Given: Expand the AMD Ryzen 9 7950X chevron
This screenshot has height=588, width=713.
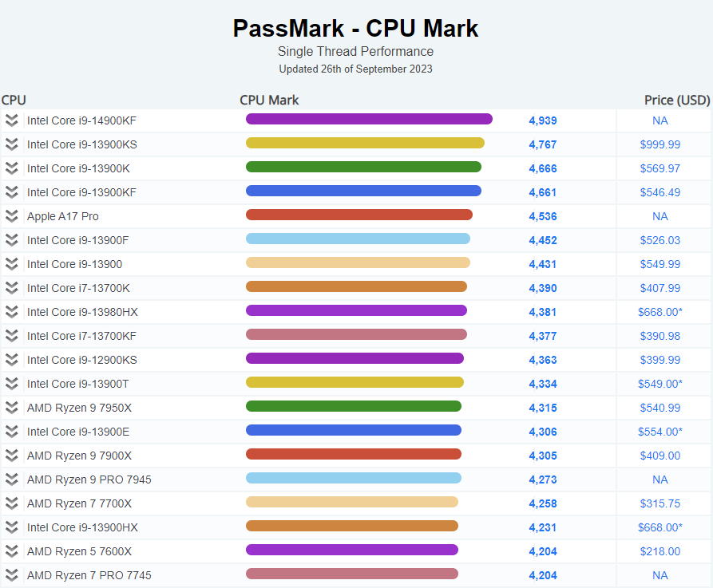Looking at the screenshot, I should tap(12, 408).
